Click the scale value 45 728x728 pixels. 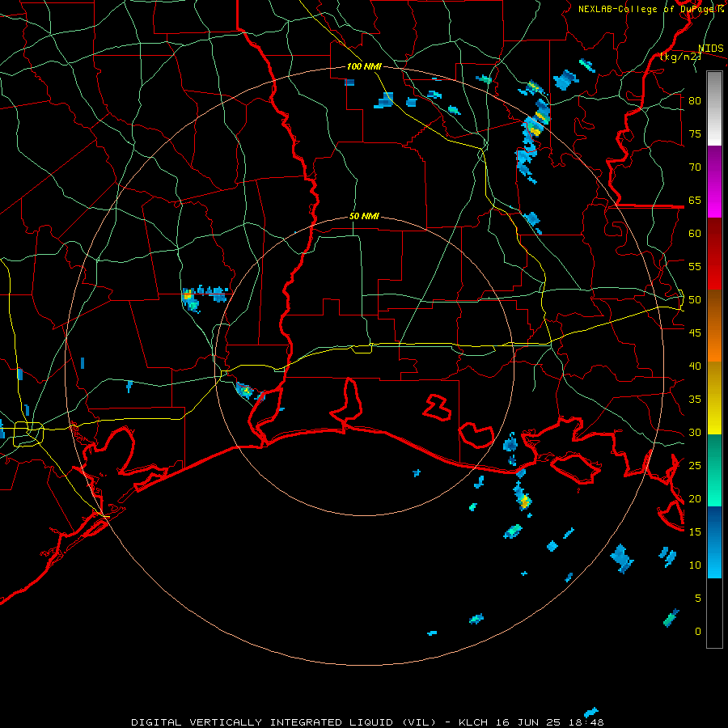click(695, 333)
